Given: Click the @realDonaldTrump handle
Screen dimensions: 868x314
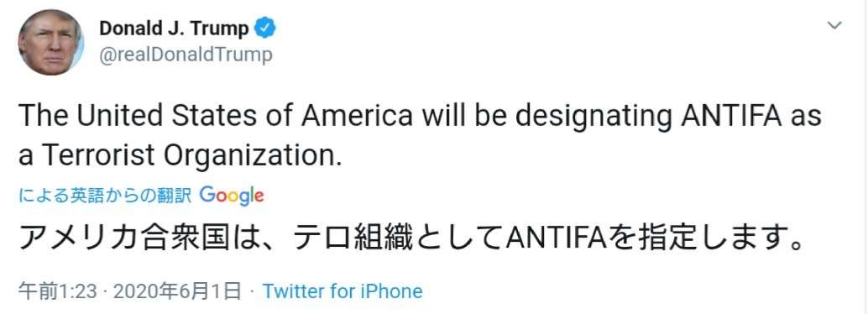Looking at the screenshot, I should [186, 55].
